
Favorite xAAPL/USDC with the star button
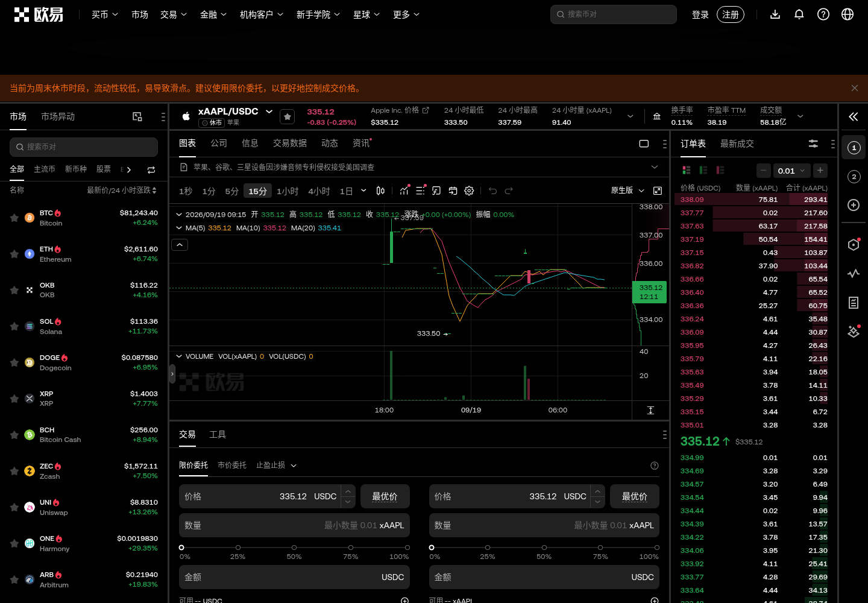pyautogui.click(x=288, y=116)
